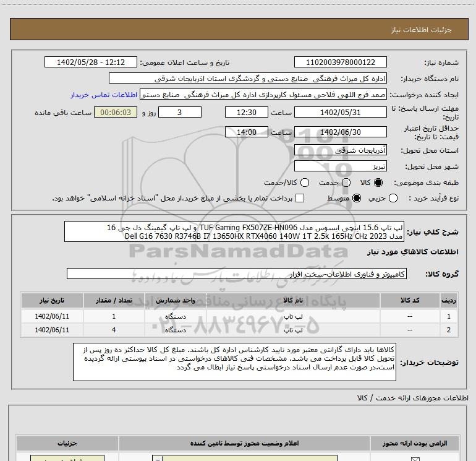The width and height of the screenshot is (476, 461).
Task: Click date 1402/06/11 in row 1
Action: (x=52, y=316)
